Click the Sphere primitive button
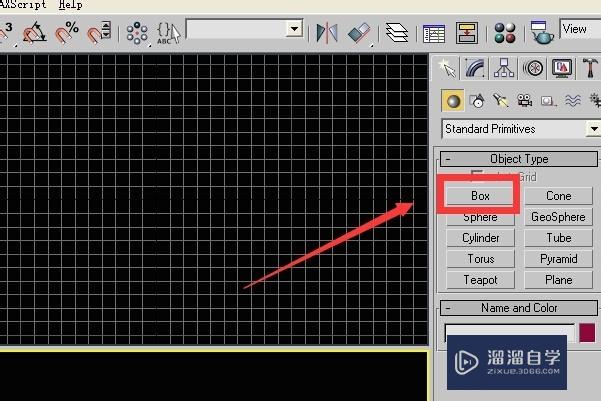This screenshot has height=401, width=601. point(480,217)
